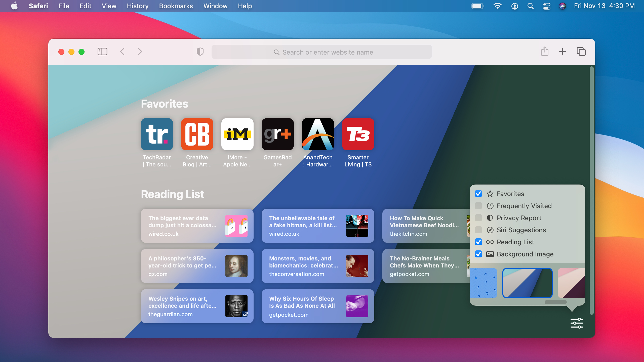Open 'Monsters, movies, and biomechanics' article
Screen dimensions: 644x362
point(318,266)
